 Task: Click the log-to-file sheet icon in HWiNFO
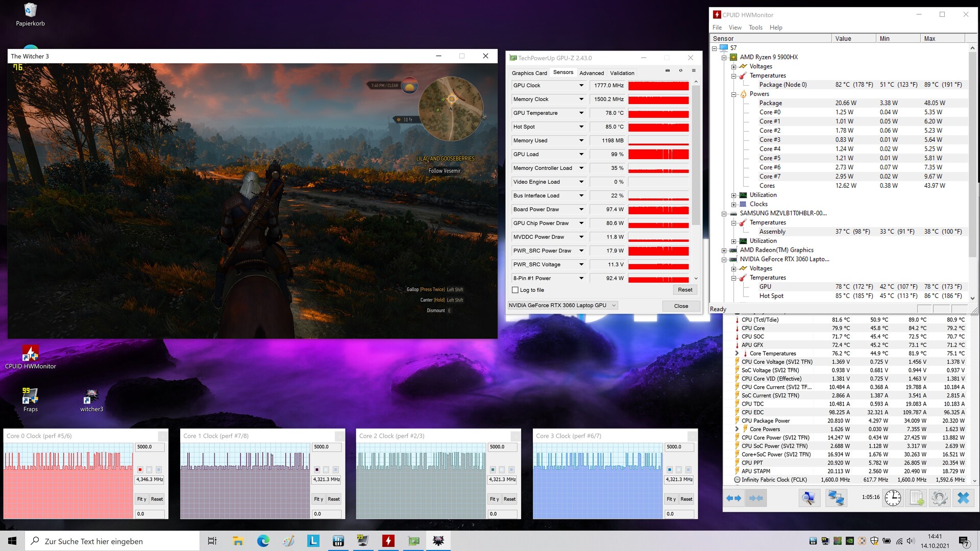[x=916, y=497]
